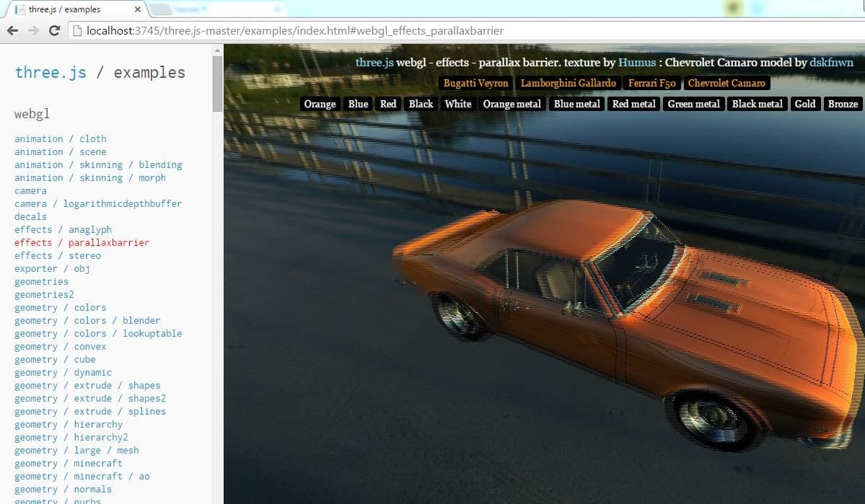Open the decals example
865x504 pixels.
30,217
